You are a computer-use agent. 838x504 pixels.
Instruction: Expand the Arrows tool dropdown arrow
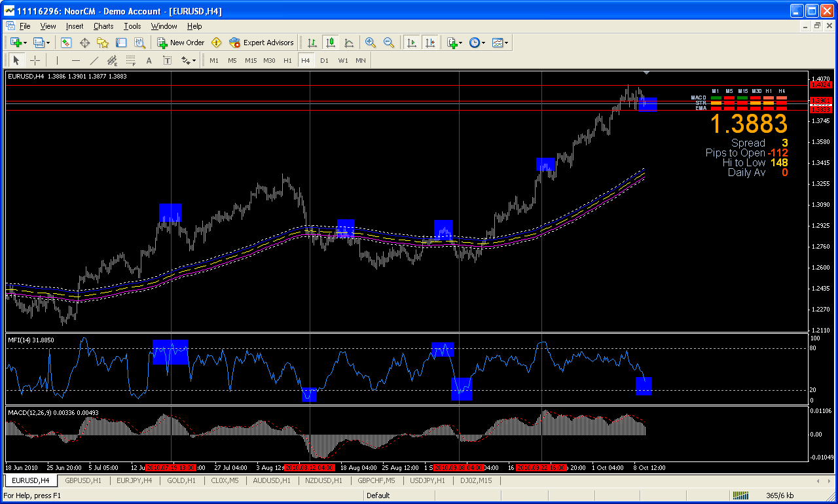[194, 60]
